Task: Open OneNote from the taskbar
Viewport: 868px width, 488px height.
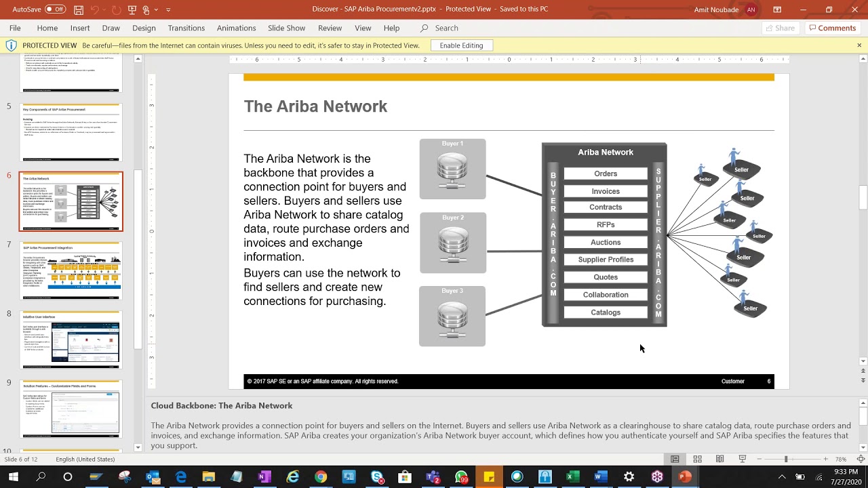Action: pos(264,476)
